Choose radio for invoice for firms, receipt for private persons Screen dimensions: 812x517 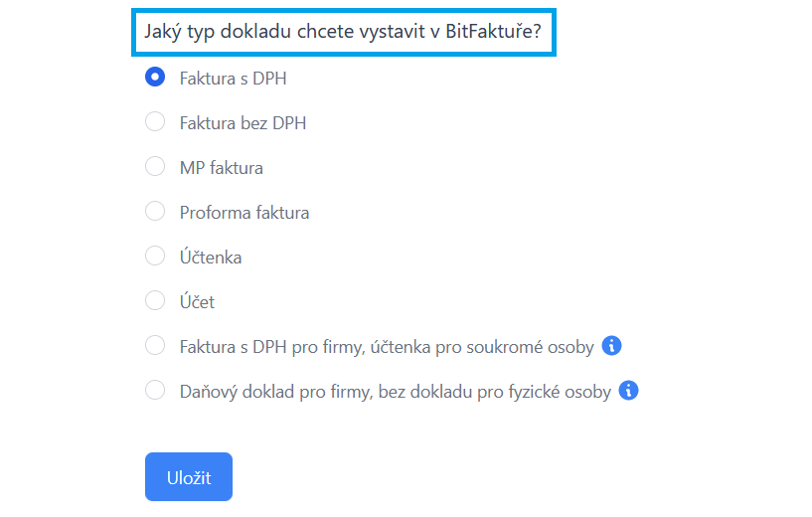155,346
